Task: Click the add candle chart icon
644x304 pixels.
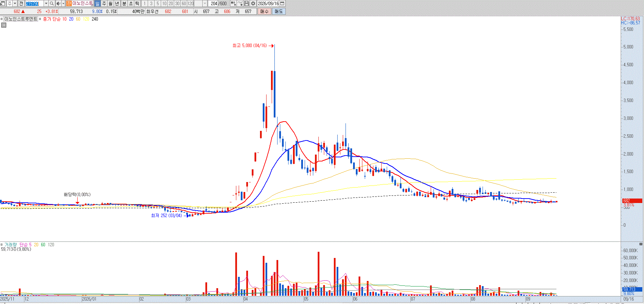Action: coord(234,3)
